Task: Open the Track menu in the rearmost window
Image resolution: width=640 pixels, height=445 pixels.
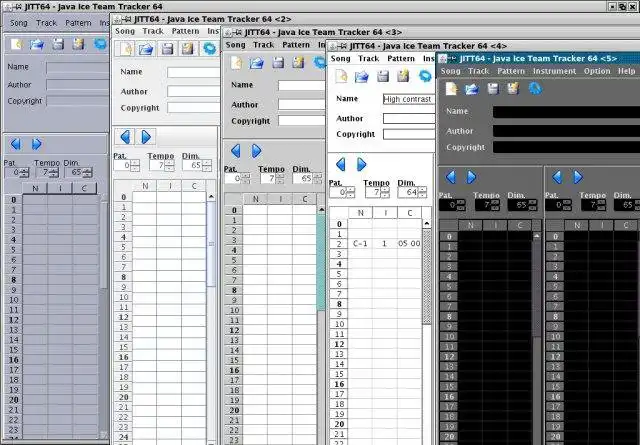Action: pos(46,23)
